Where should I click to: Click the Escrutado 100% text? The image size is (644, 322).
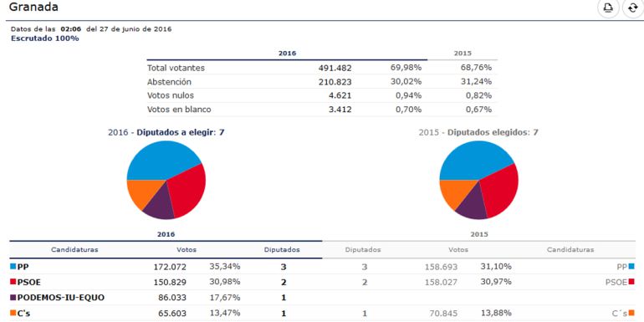(x=45, y=38)
